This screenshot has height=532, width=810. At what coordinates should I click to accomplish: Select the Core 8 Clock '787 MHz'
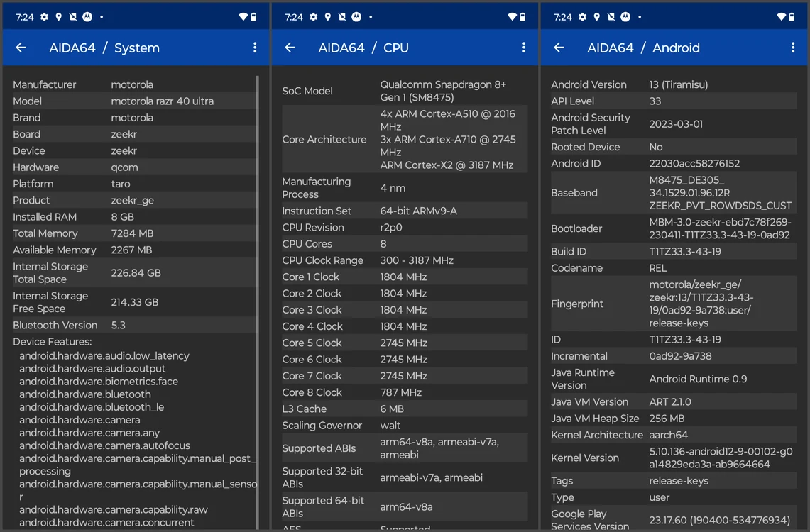tap(405, 392)
